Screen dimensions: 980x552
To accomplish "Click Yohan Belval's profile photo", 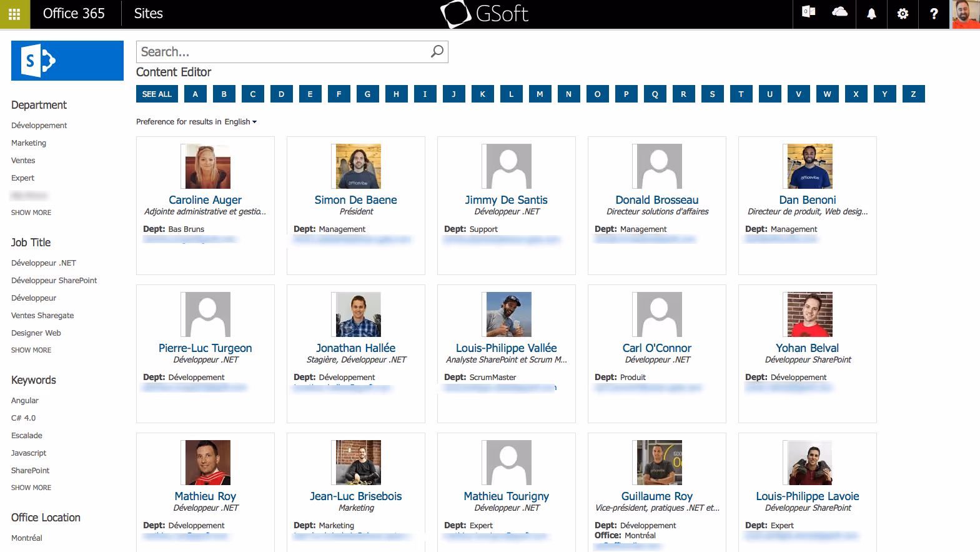I will [x=810, y=314].
